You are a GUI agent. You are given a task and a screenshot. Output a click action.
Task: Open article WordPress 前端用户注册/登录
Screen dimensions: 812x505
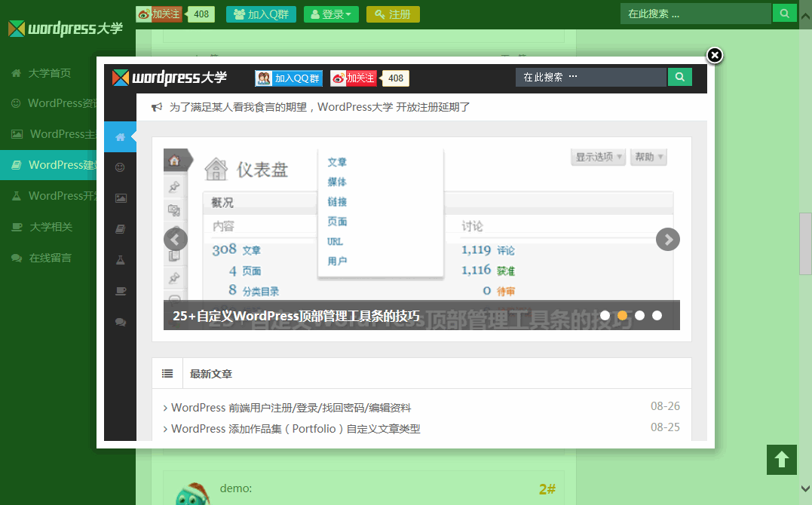pos(290,408)
